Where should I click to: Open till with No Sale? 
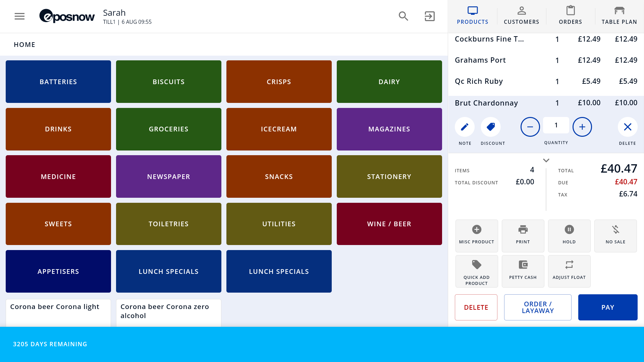pyautogui.click(x=615, y=236)
